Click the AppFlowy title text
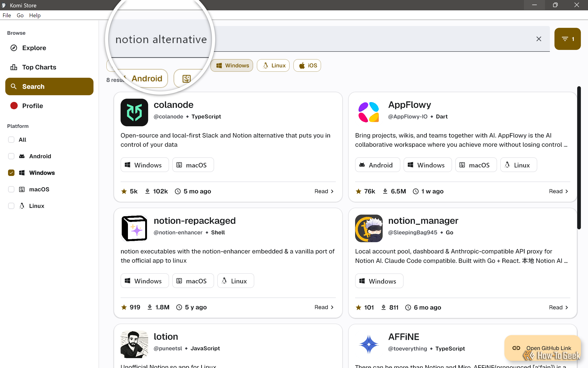 pos(409,105)
